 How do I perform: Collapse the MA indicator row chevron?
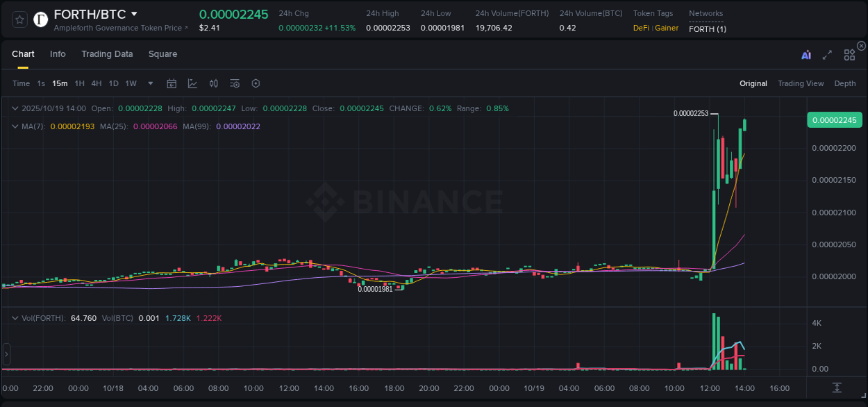(15, 126)
